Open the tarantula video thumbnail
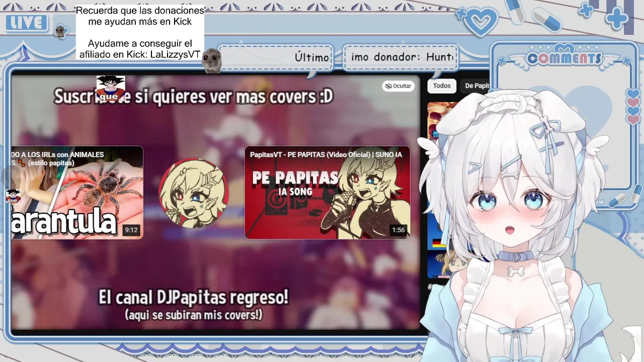 coord(77,193)
